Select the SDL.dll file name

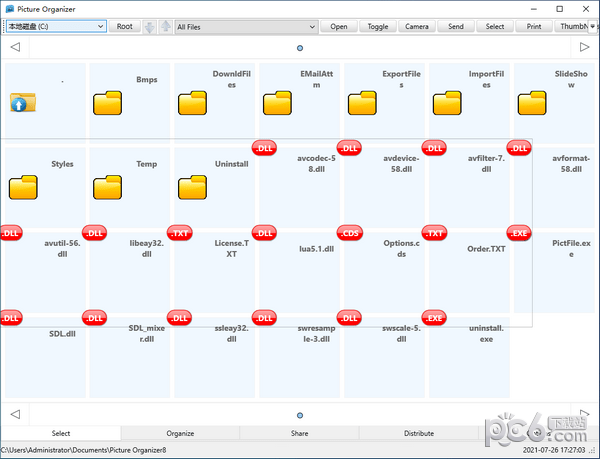62,334
